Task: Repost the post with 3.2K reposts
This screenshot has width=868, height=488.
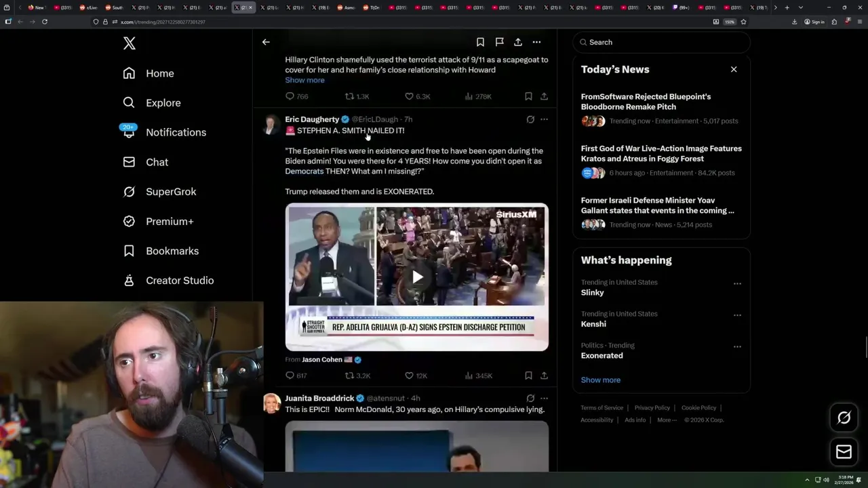Action: (x=357, y=375)
